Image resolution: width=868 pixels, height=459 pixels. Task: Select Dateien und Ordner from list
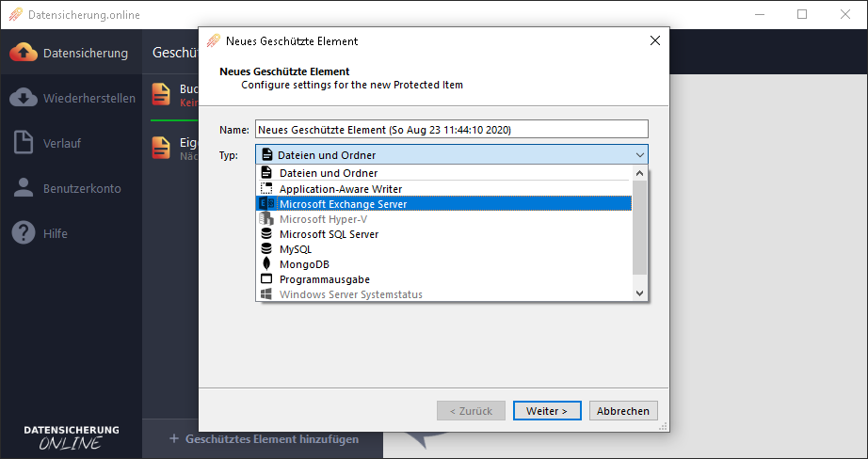pos(444,172)
